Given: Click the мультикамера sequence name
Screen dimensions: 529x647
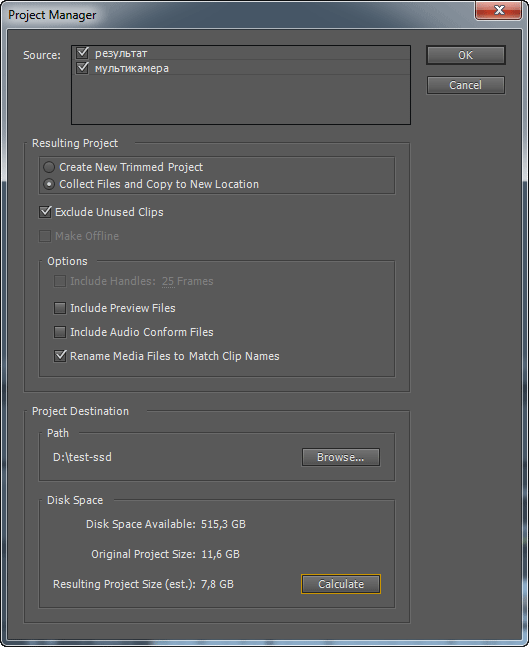Looking at the screenshot, I should click(132, 68).
